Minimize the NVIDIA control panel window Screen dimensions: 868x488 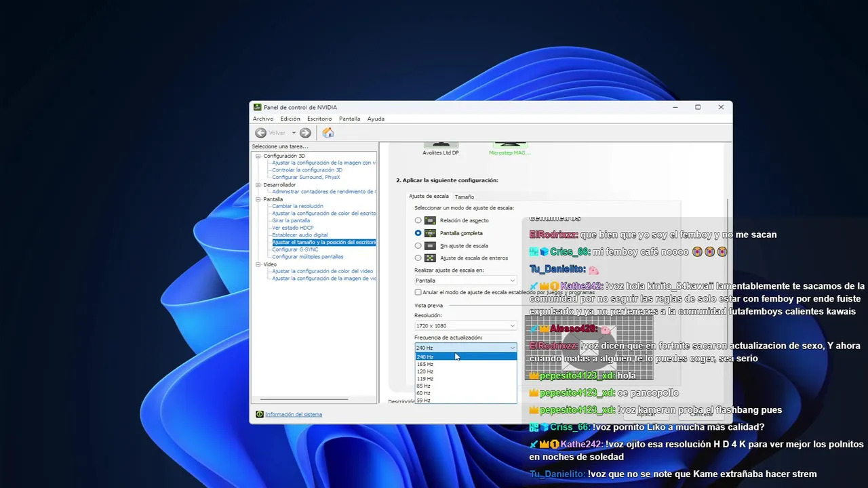[675, 107]
